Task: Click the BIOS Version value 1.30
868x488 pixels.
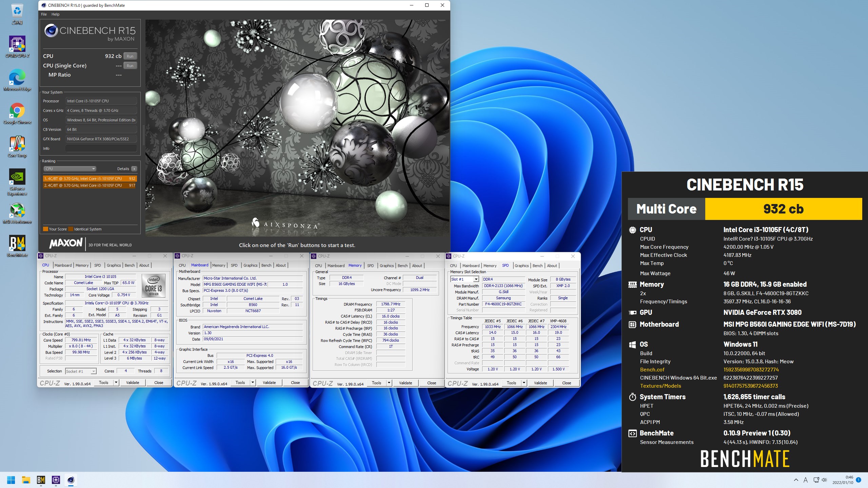Action: (x=253, y=333)
